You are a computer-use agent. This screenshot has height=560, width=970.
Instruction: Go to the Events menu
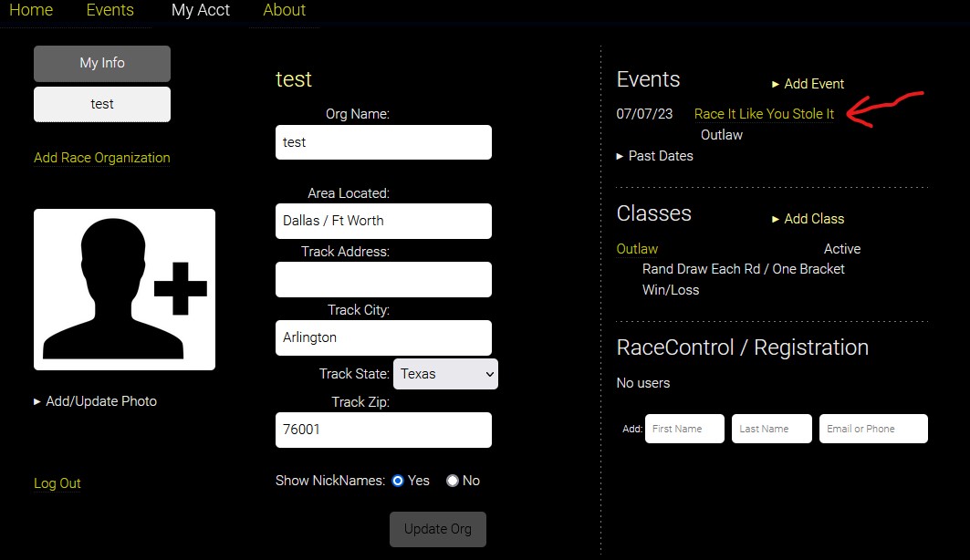coord(110,11)
